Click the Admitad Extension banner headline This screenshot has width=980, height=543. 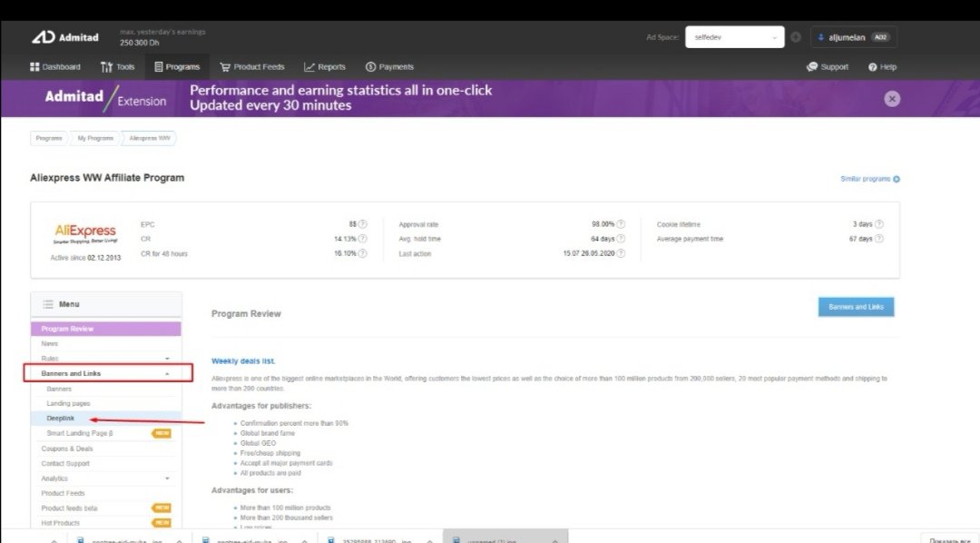point(340,97)
